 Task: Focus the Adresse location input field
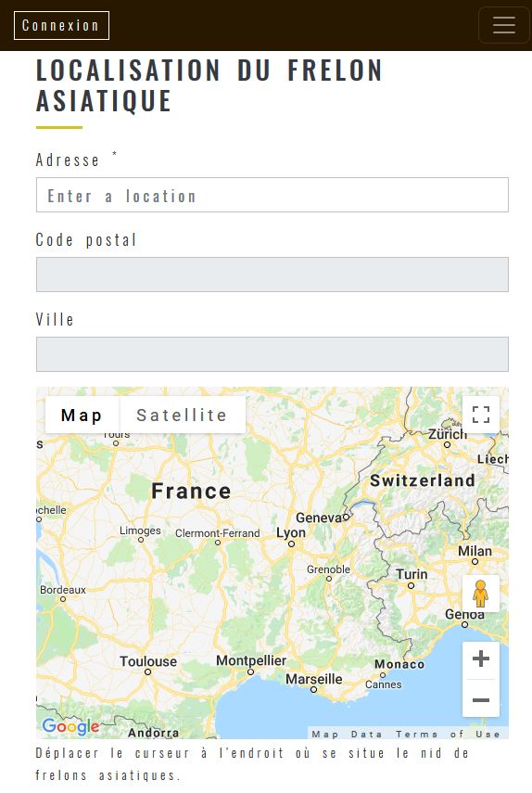click(x=272, y=195)
